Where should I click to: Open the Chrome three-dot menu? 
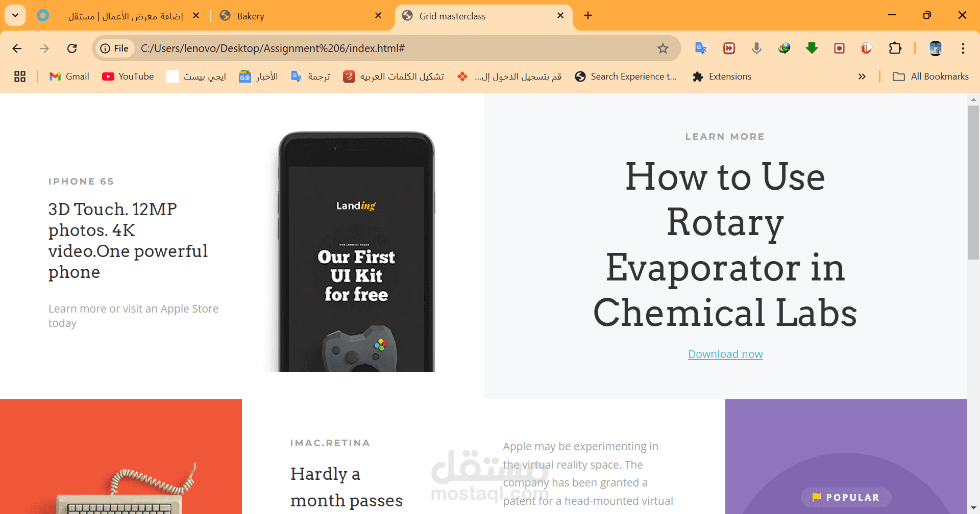pos(963,48)
